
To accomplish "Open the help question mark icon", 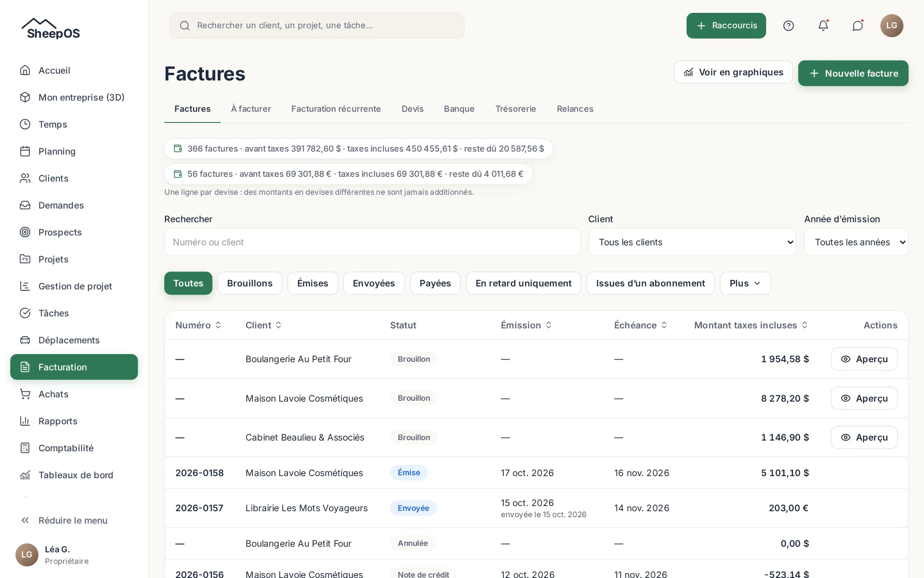I will pos(788,26).
